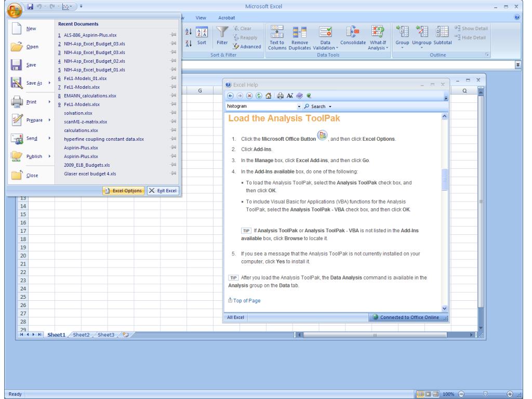Pin Glaser excel budget 4.xls
Screen dimensions: 532x399
click(174, 174)
